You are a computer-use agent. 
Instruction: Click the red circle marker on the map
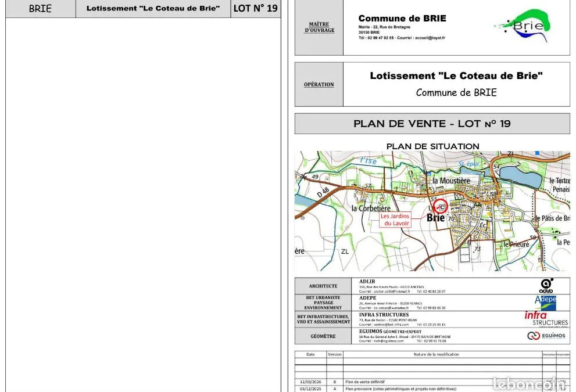pyautogui.click(x=440, y=206)
